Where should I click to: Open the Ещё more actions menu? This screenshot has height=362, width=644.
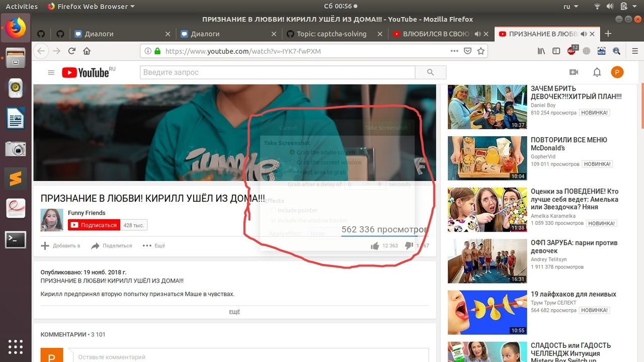click(x=153, y=246)
